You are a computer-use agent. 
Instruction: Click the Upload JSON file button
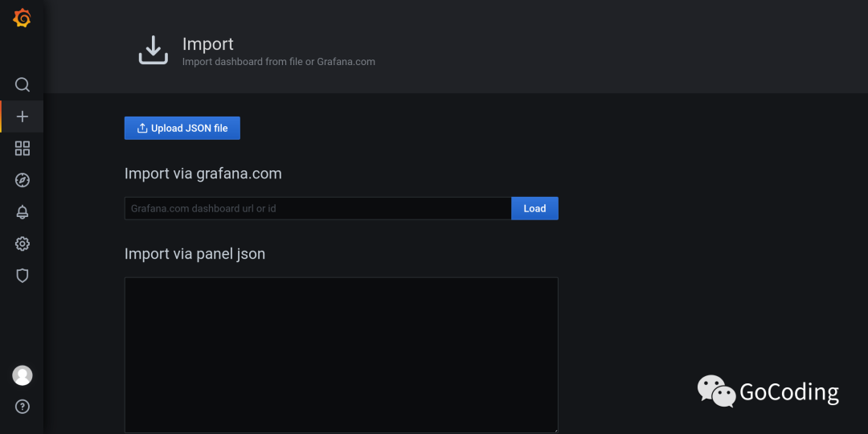[x=182, y=129]
